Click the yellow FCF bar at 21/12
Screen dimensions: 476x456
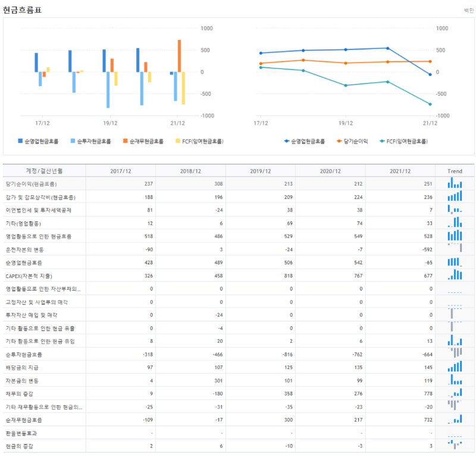tap(183, 88)
